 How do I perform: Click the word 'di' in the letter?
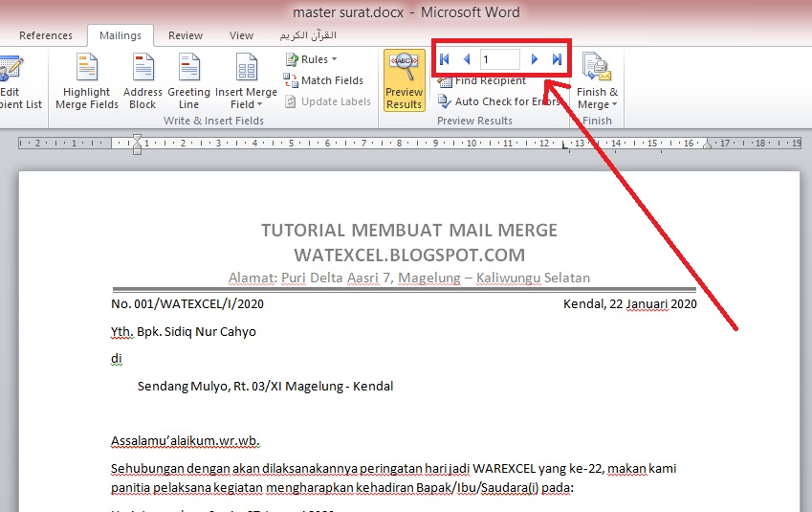coord(117,359)
